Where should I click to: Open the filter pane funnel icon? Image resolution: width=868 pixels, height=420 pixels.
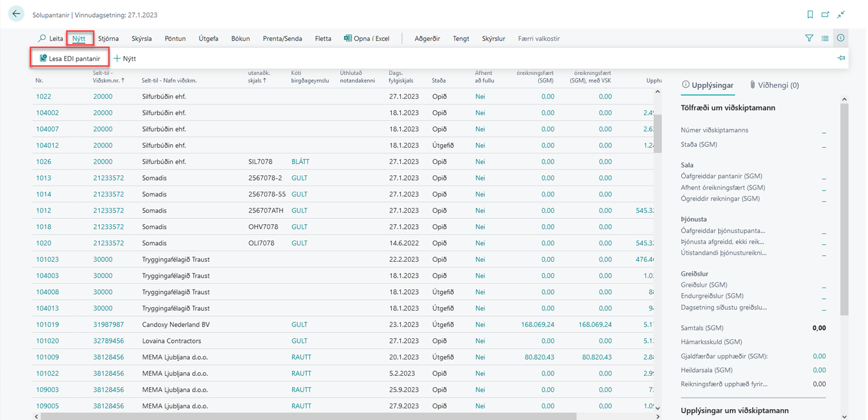point(809,38)
